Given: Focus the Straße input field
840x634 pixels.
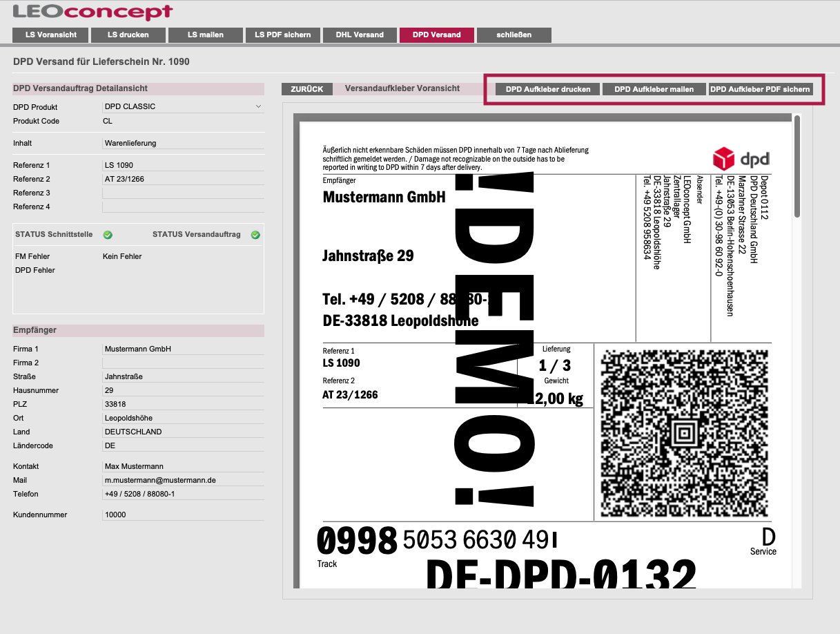Looking at the screenshot, I should point(183,376).
